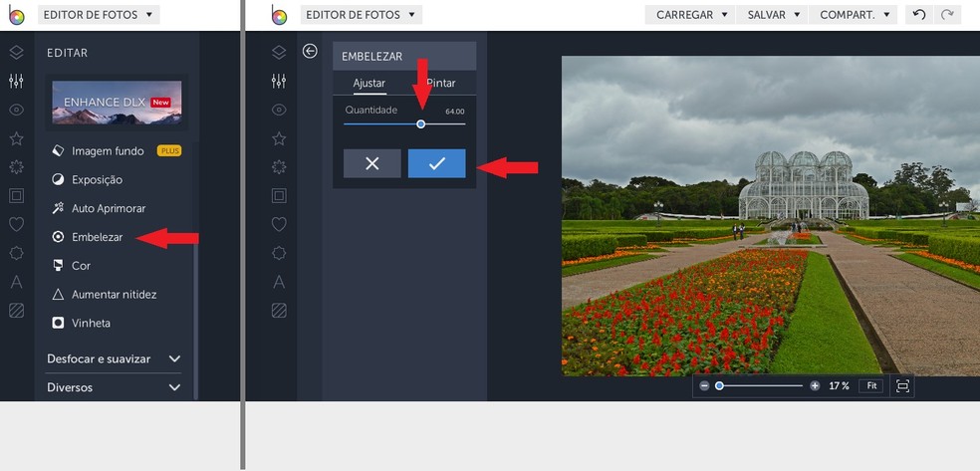Open CARREGAR menu
The height and width of the screenshot is (471, 980).
click(690, 15)
